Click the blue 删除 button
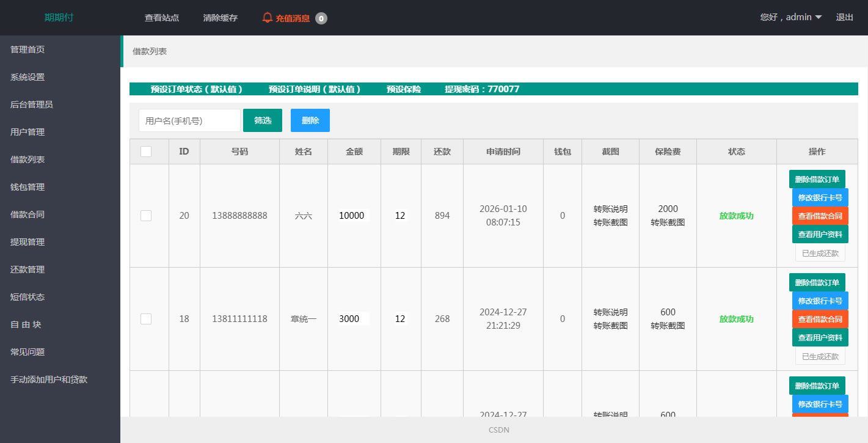 pos(310,120)
